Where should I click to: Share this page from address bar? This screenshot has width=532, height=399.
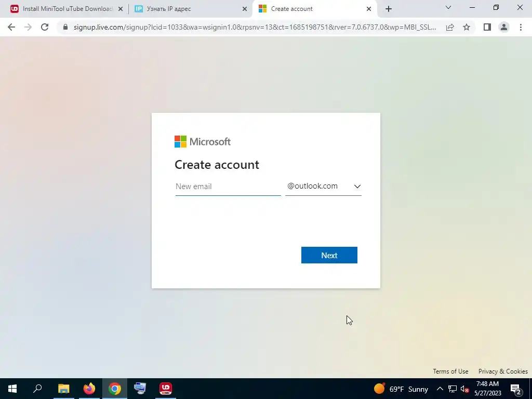coord(450,27)
